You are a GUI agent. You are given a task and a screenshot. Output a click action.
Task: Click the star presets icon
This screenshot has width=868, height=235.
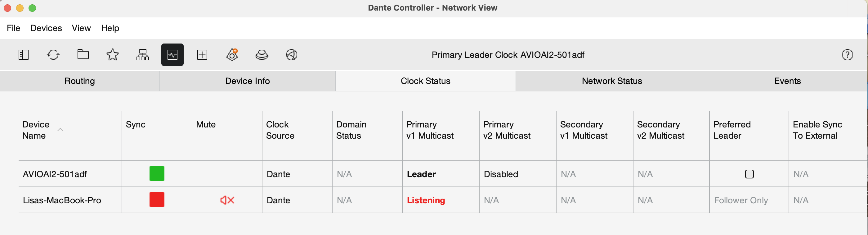click(113, 55)
